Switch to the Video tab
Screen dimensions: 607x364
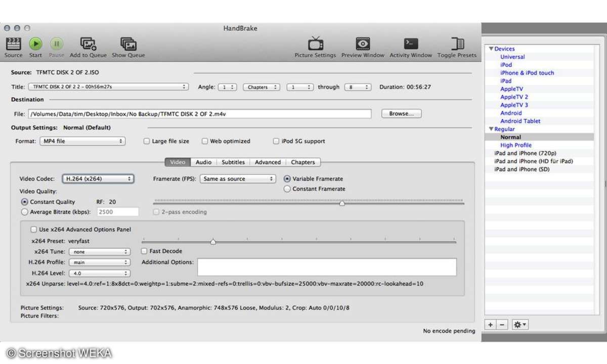pos(178,162)
